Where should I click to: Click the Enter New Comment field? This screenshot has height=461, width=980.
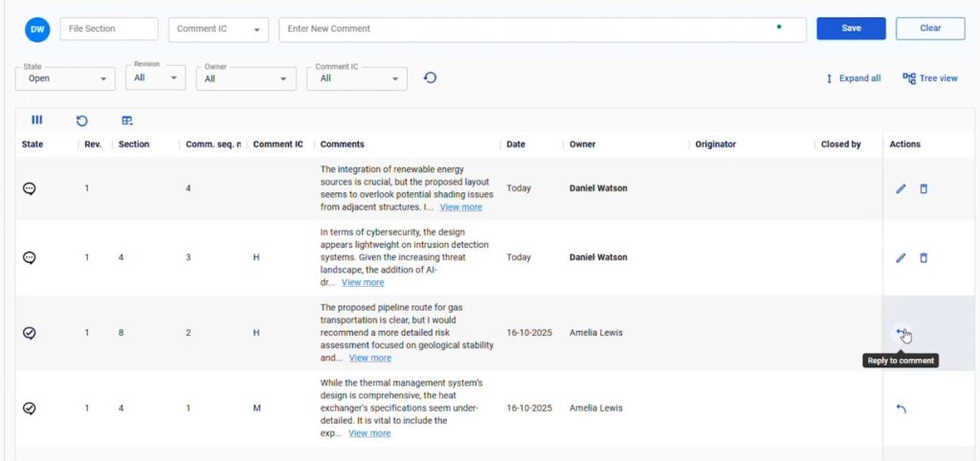pyautogui.click(x=526, y=30)
